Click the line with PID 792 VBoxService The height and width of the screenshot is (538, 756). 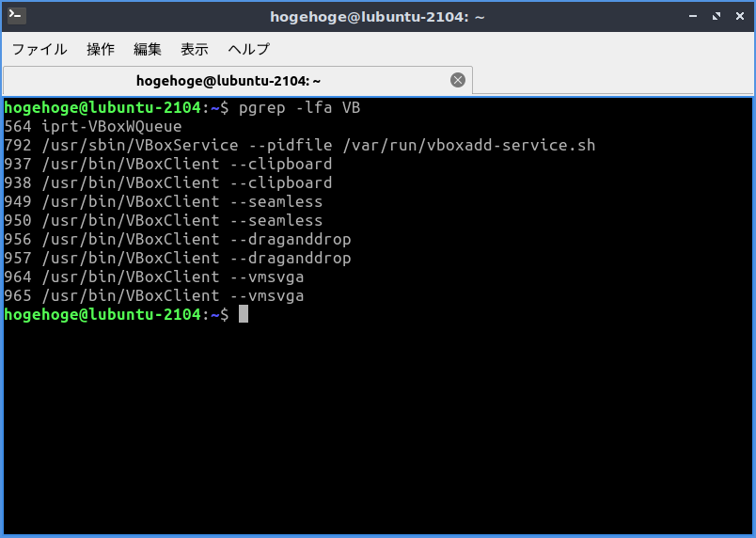pyautogui.click(x=299, y=145)
